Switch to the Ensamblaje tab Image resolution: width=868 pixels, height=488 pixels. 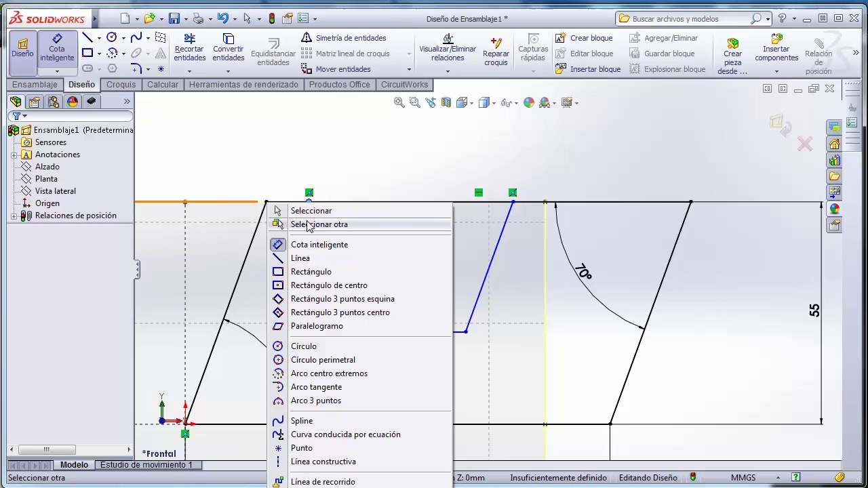(35, 85)
